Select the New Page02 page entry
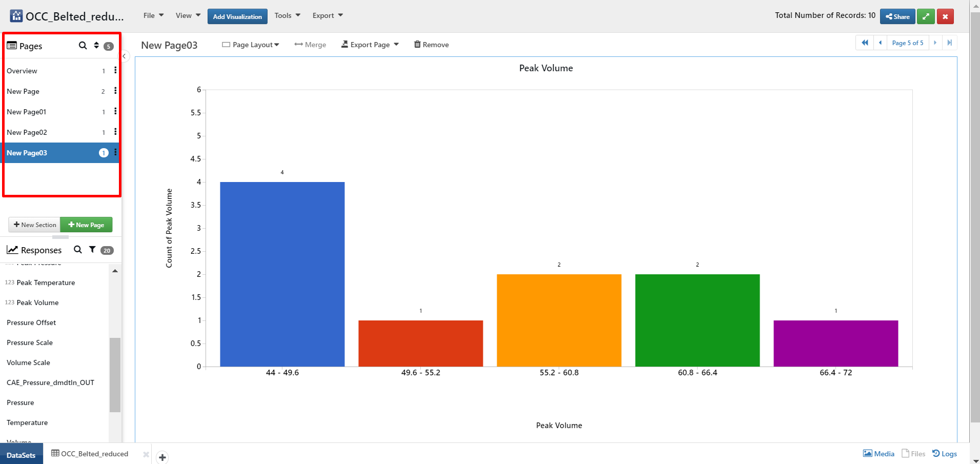 click(x=27, y=132)
